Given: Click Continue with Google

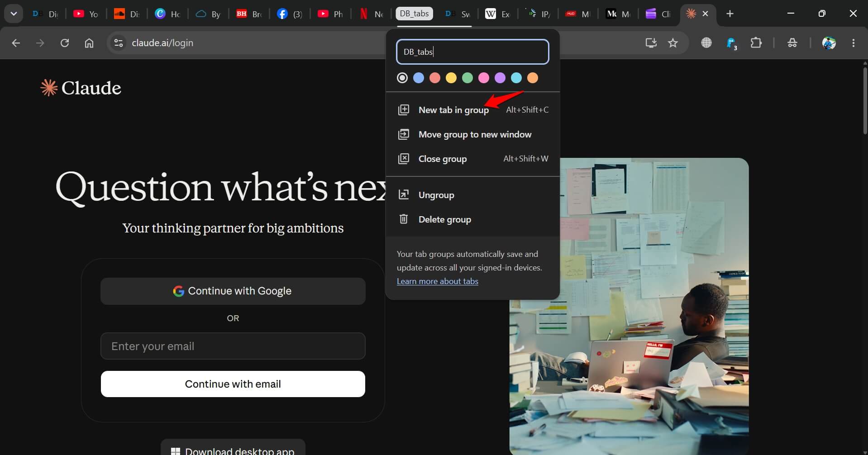Looking at the screenshot, I should (233, 291).
